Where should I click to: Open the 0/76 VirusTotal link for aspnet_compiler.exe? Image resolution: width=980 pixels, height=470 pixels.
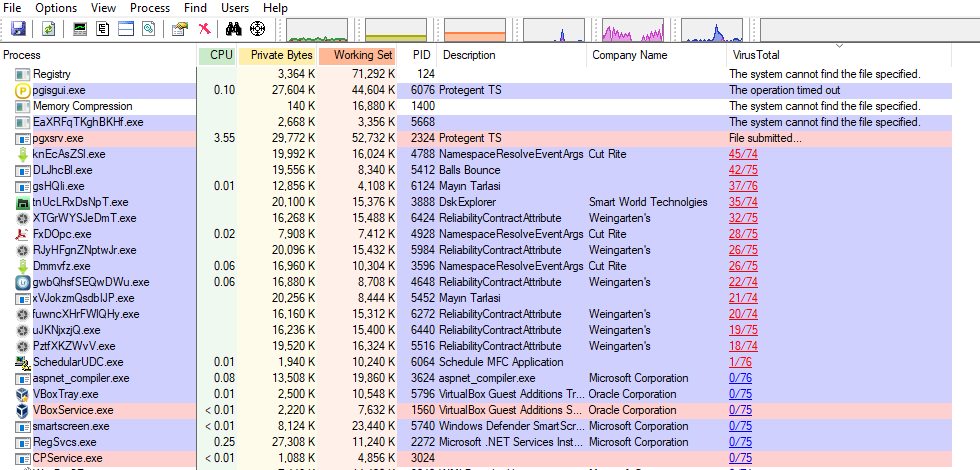[x=741, y=378]
